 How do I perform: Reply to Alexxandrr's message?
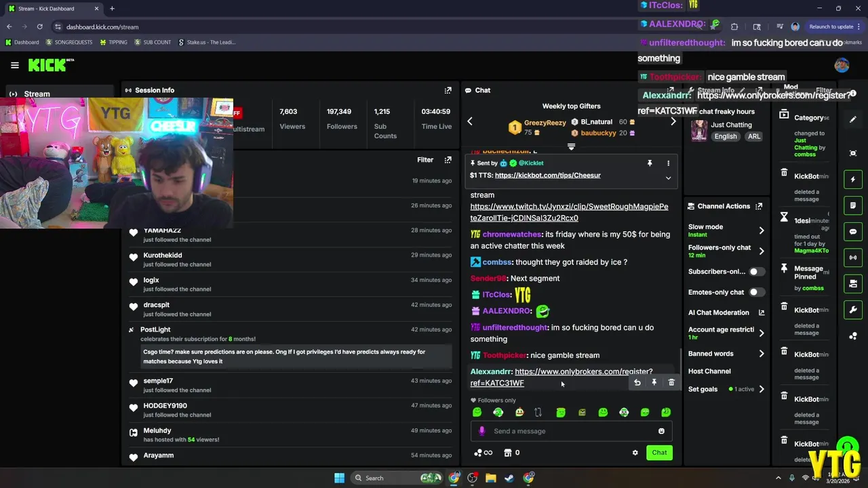tap(637, 383)
